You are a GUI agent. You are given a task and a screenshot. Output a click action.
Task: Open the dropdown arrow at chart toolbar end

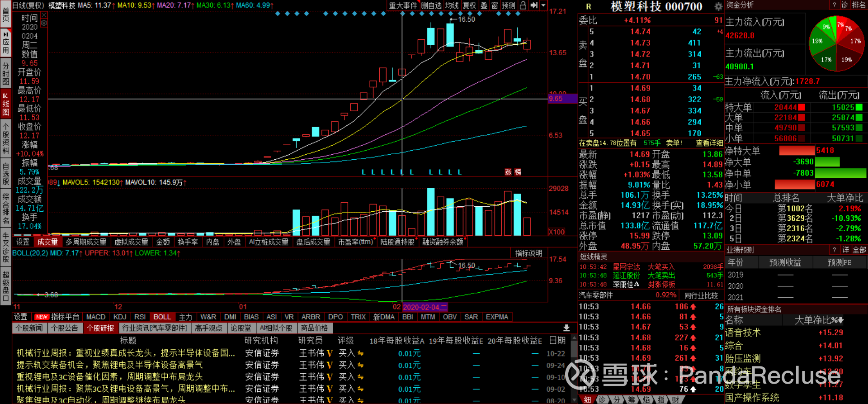(x=543, y=5)
